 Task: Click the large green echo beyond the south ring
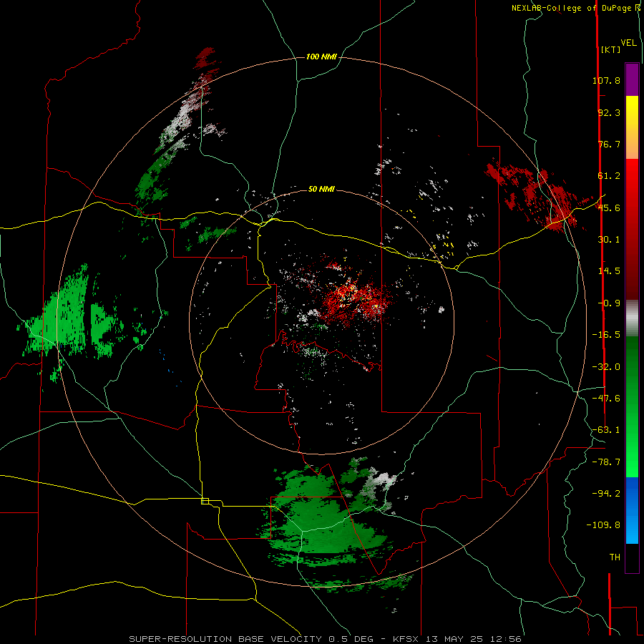click(x=324, y=517)
